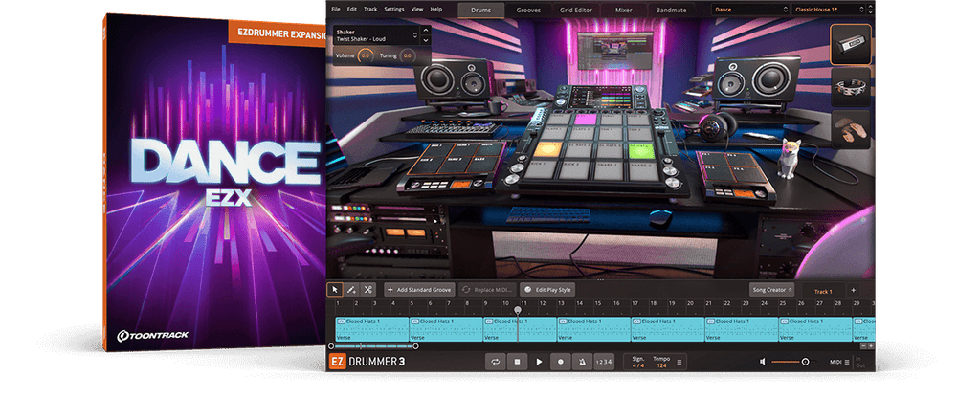This screenshot has width=980, height=398.
Task: Start playback with the play button
Action: tap(539, 361)
